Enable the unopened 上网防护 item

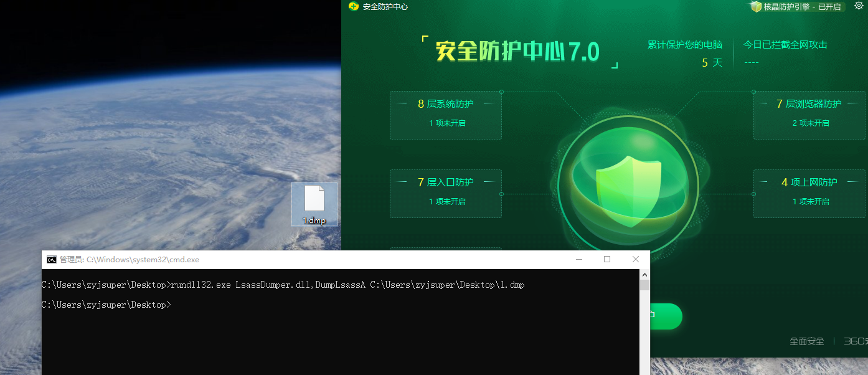(811, 201)
